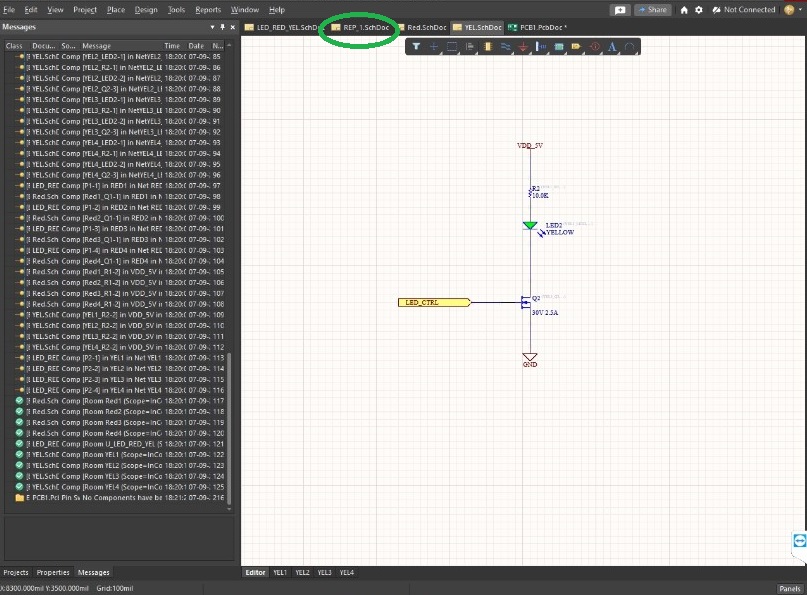Open the Home page icon
The image size is (807, 595).
click(684, 10)
